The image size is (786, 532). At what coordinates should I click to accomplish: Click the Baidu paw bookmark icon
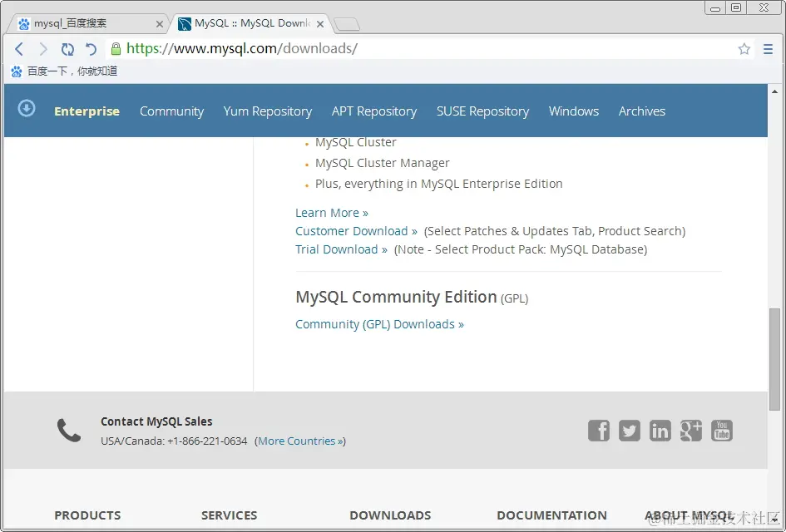coord(17,71)
